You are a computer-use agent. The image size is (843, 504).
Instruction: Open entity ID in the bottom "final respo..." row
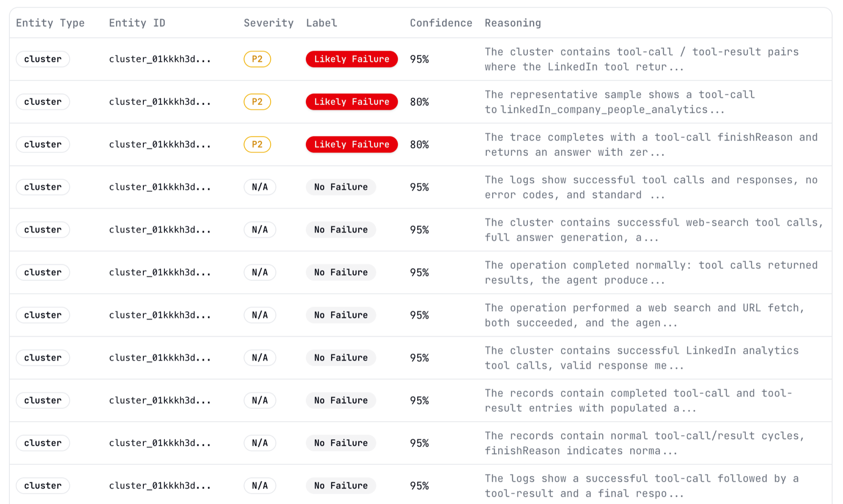pyautogui.click(x=160, y=486)
